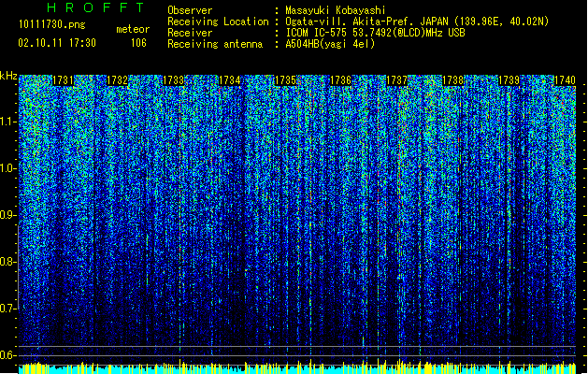Click the Receiver label

pyautogui.click(x=190, y=33)
